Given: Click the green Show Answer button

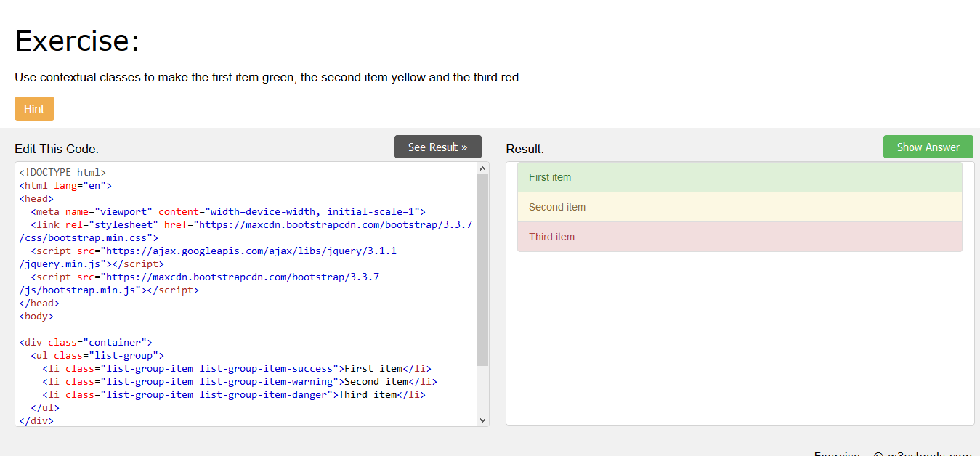Looking at the screenshot, I should point(928,147).
